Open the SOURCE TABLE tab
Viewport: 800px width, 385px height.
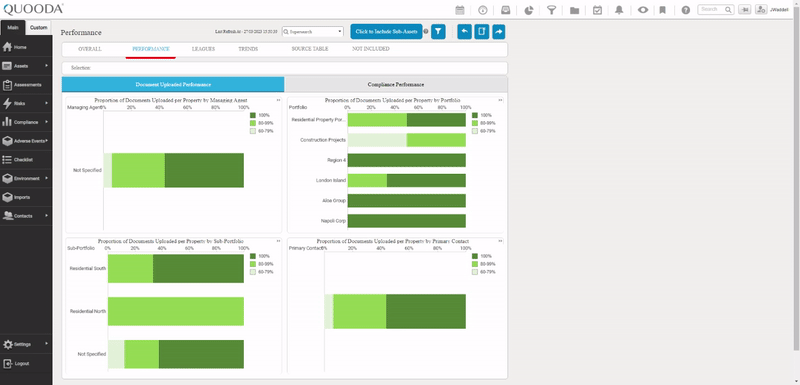310,49
